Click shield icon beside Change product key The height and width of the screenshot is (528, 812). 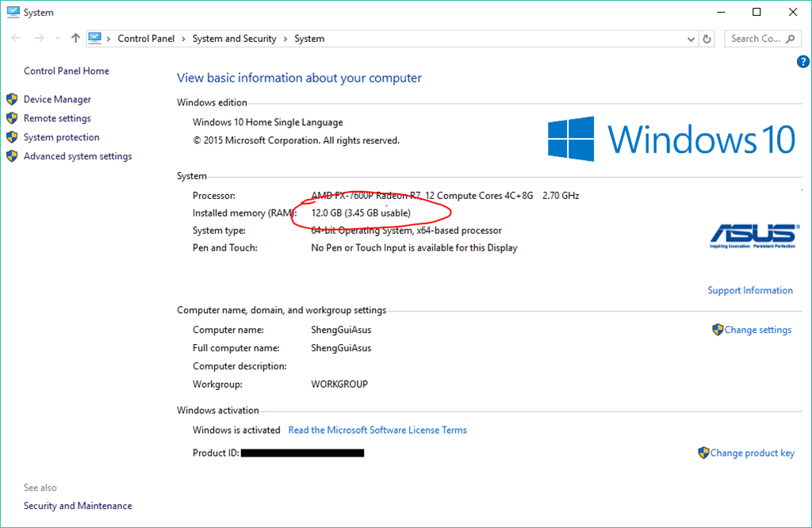(x=703, y=453)
